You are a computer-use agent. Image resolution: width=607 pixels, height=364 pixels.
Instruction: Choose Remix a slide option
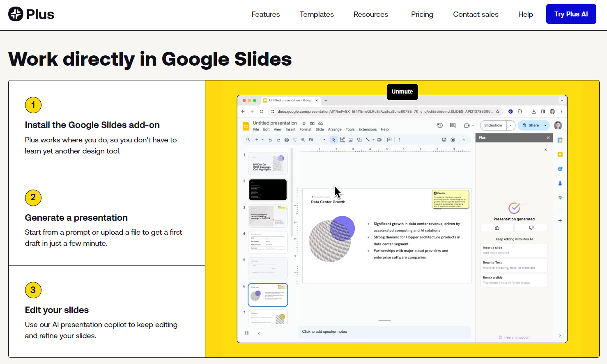coord(514,280)
